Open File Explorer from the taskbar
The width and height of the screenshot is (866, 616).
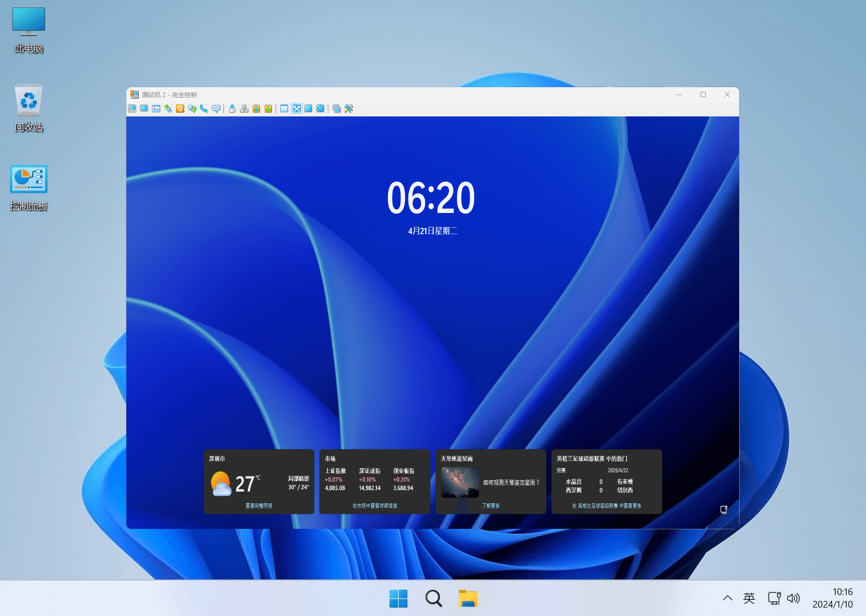click(468, 598)
